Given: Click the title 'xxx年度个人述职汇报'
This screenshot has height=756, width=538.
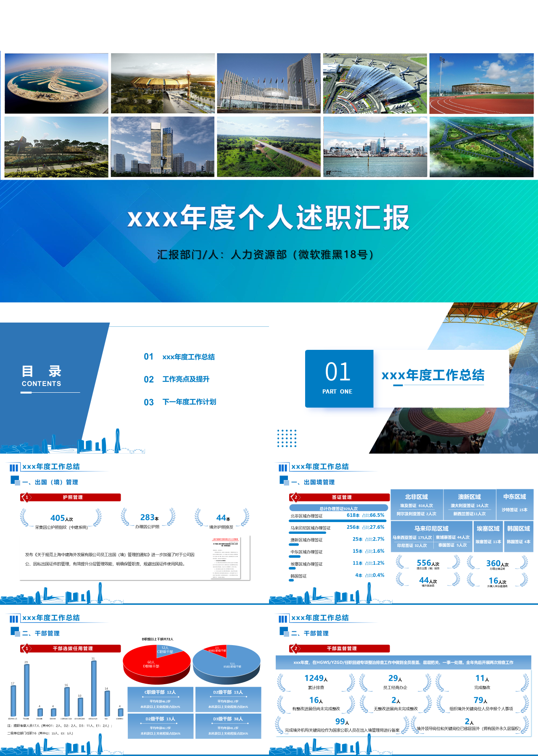Looking at the screenshot, I should point(269,218).
